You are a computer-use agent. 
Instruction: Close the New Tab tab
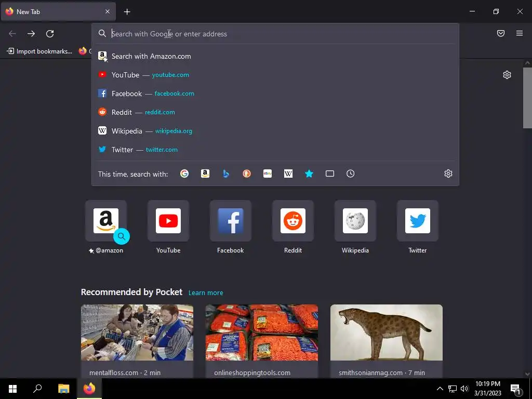tap(108, 11)
